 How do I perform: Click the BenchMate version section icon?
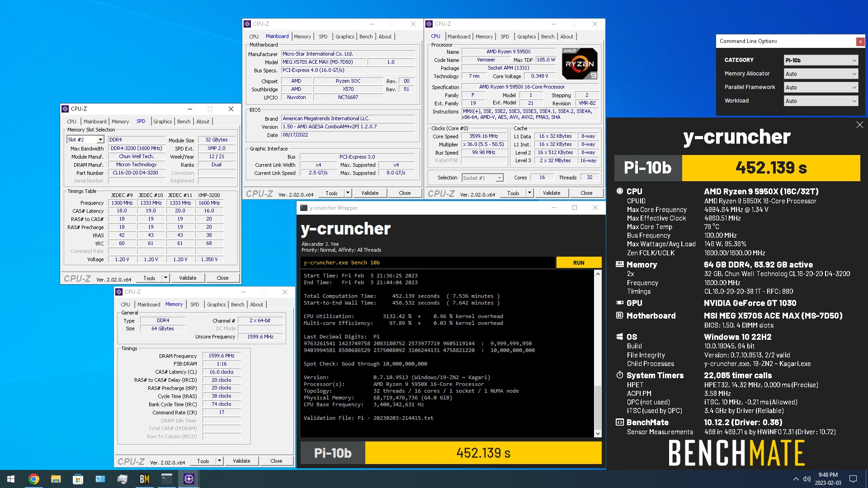pos(620,422)
